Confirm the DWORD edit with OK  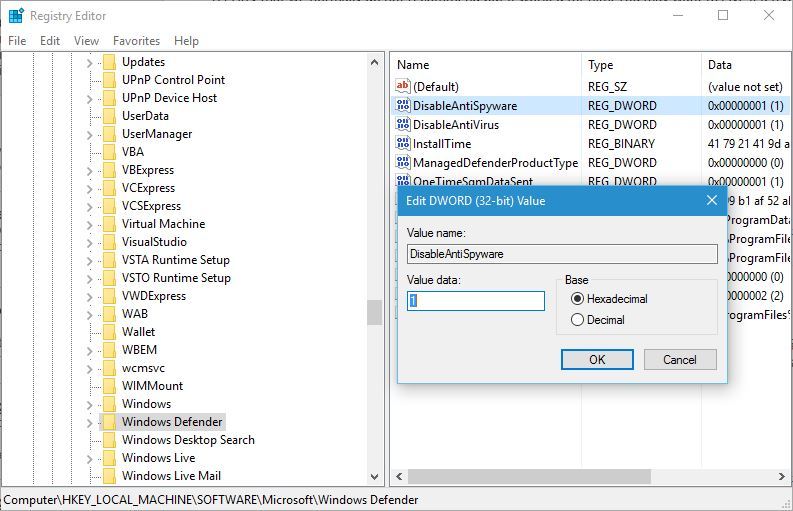pos(597,359)
